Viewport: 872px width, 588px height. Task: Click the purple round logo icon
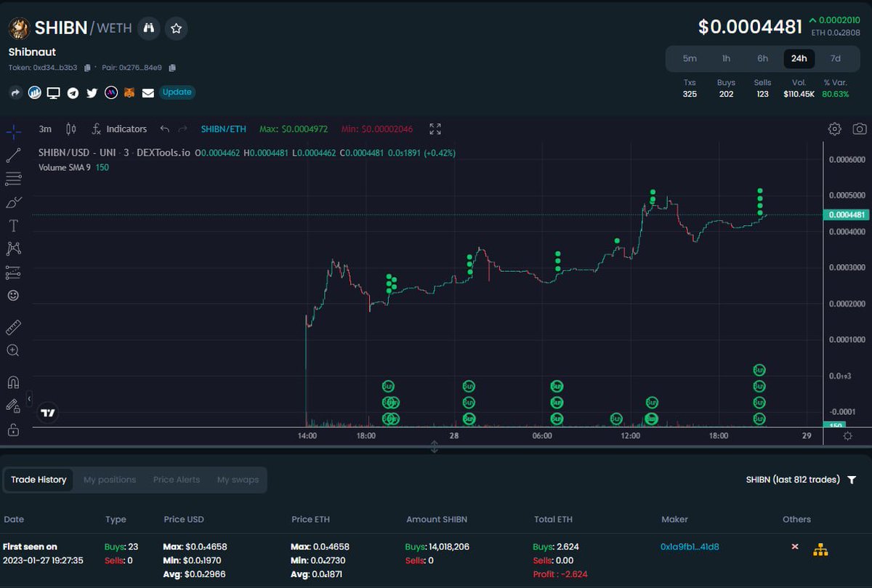click(110, 92)
